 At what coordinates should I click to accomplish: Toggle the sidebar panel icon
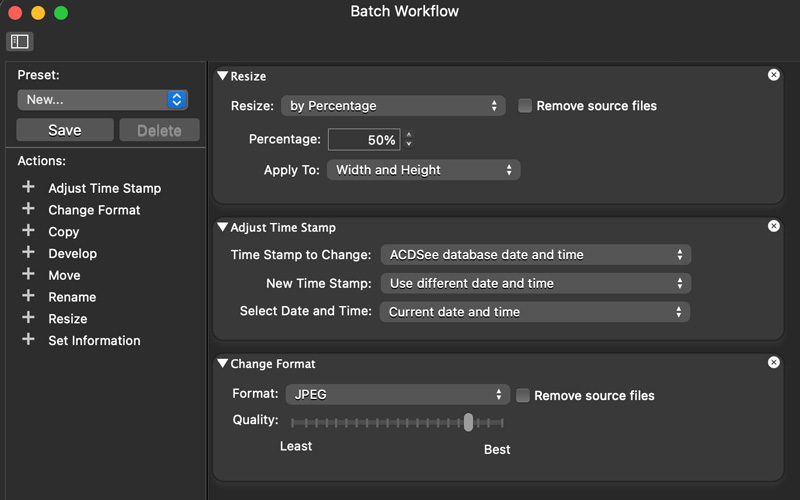pos(19,41)
